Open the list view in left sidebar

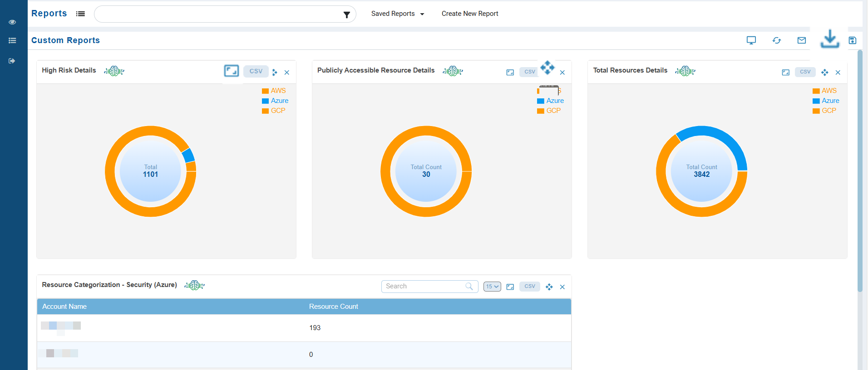tap(12, 41)
